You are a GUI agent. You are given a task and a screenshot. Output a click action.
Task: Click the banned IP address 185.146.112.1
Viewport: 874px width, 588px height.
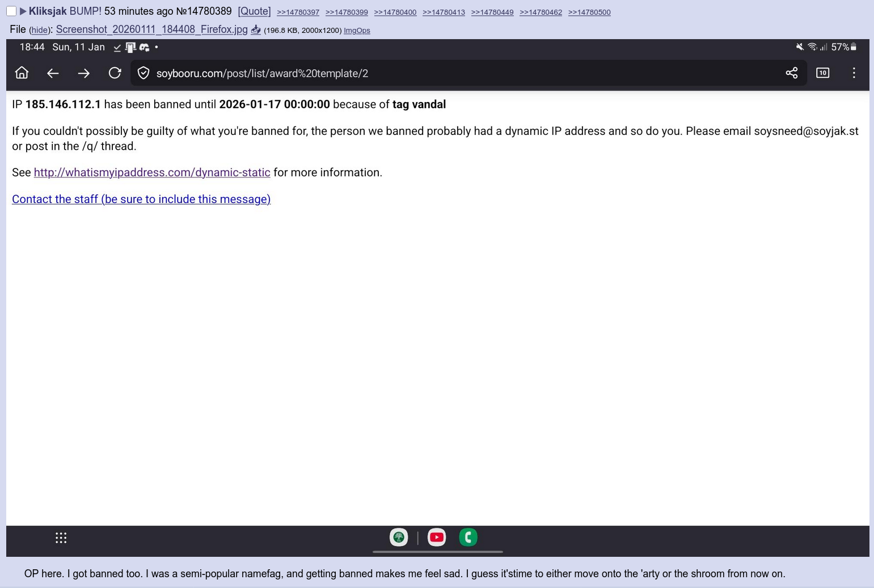63,104
